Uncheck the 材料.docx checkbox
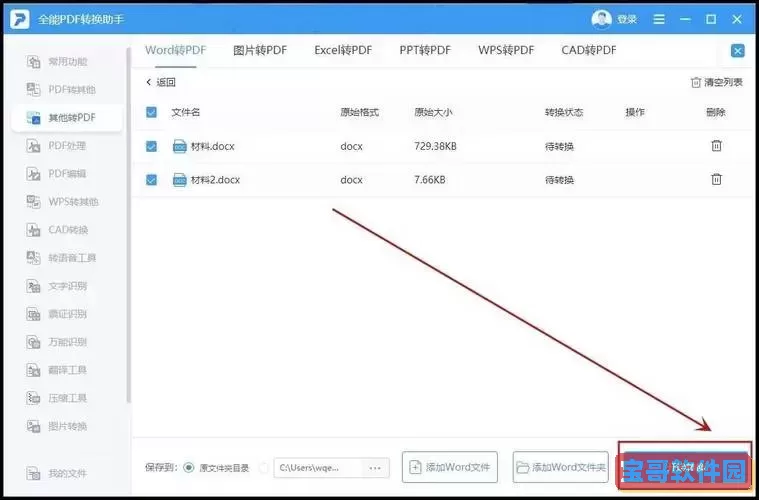The height and width of the screenshot is (500, 759). (x=152, y=146)
